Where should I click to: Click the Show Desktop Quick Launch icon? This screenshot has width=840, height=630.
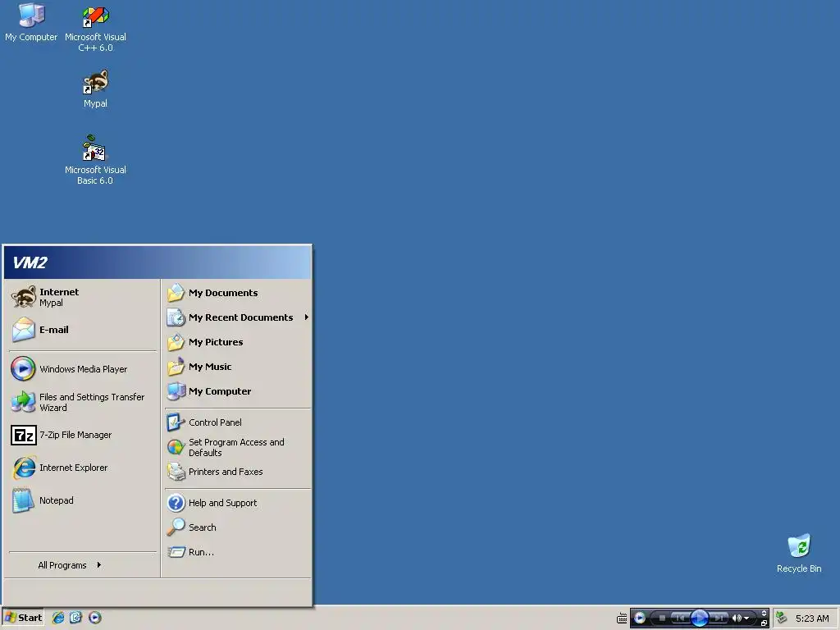click(x=75, y=618)
